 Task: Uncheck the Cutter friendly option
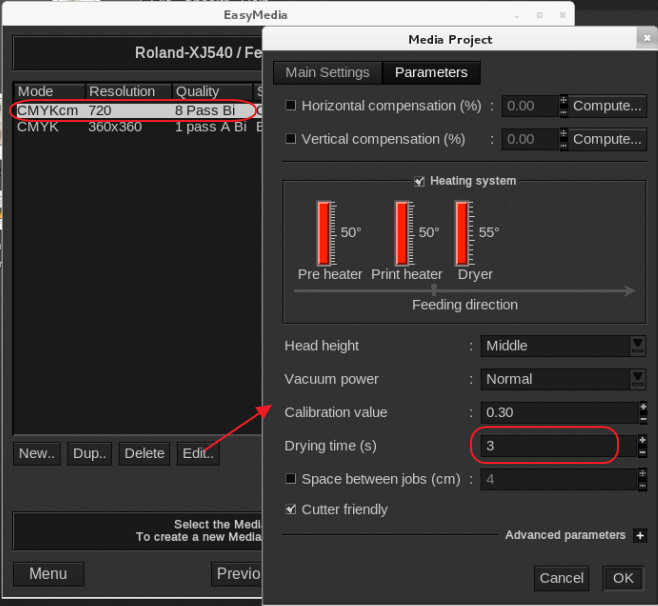291,509
